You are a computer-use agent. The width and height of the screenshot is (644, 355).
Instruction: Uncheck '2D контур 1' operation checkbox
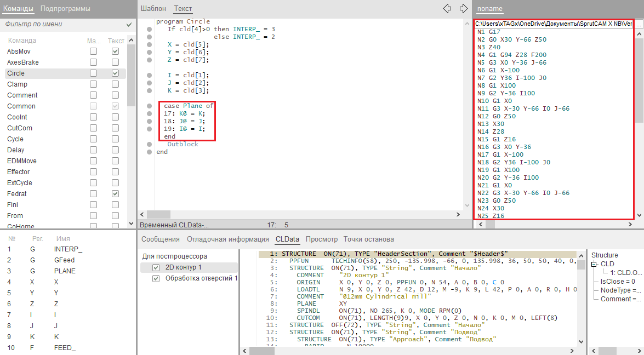156,267
